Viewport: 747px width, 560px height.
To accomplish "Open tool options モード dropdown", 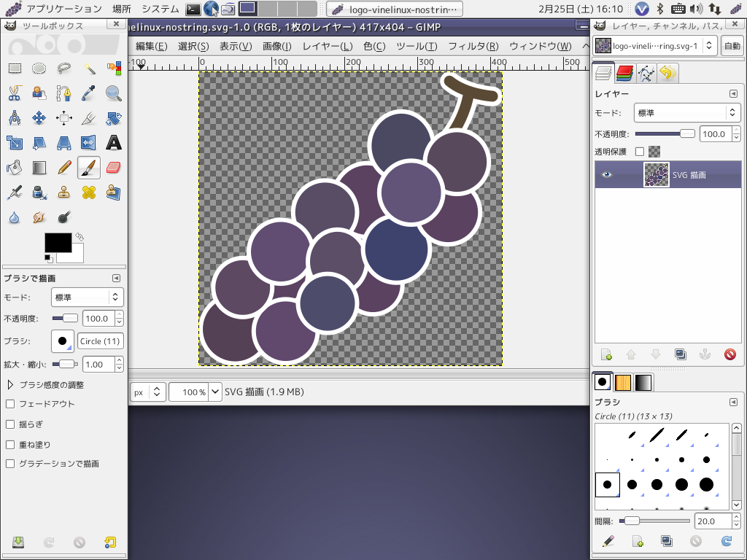I will point(88,297).
